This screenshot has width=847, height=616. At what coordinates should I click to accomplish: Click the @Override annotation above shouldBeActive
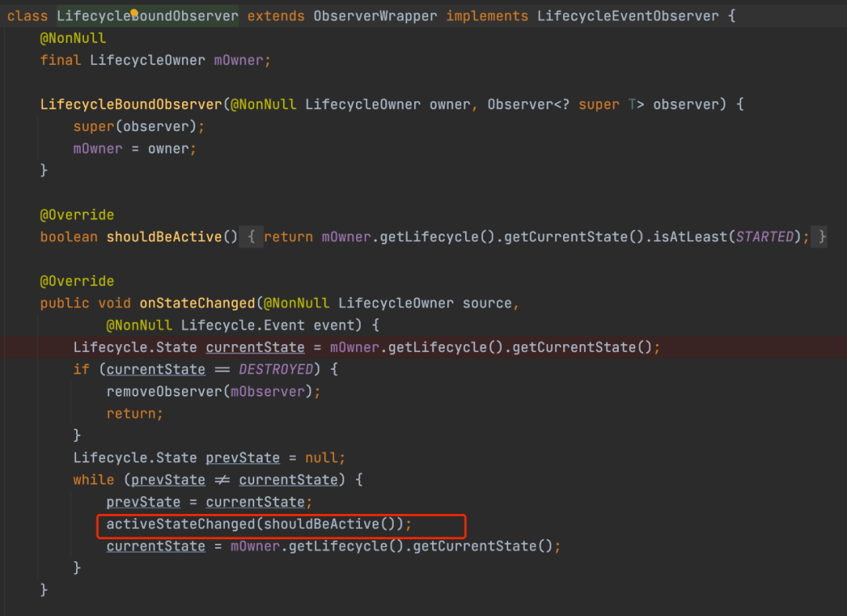pos(77,215)
